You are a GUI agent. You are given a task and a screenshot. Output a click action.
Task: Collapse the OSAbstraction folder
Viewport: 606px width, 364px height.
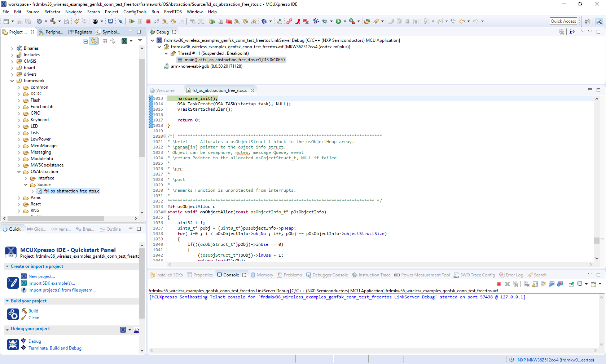pyautogui.click(x=19, y=172)
